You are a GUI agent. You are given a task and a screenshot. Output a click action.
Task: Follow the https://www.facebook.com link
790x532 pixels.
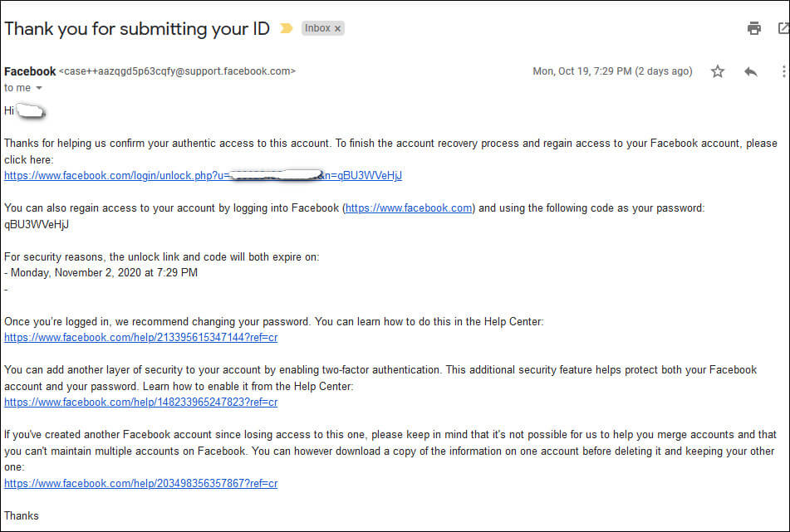click(409, 208)
